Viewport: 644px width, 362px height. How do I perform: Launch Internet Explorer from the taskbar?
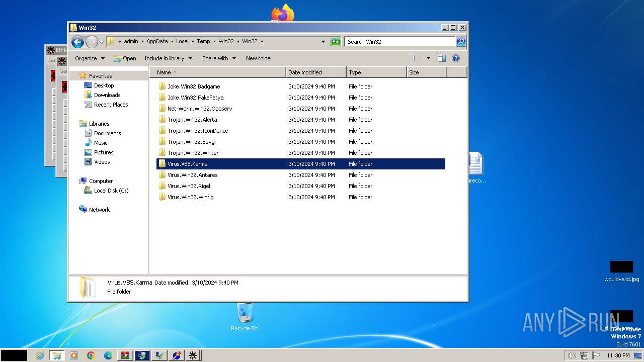tap(40, 355)
